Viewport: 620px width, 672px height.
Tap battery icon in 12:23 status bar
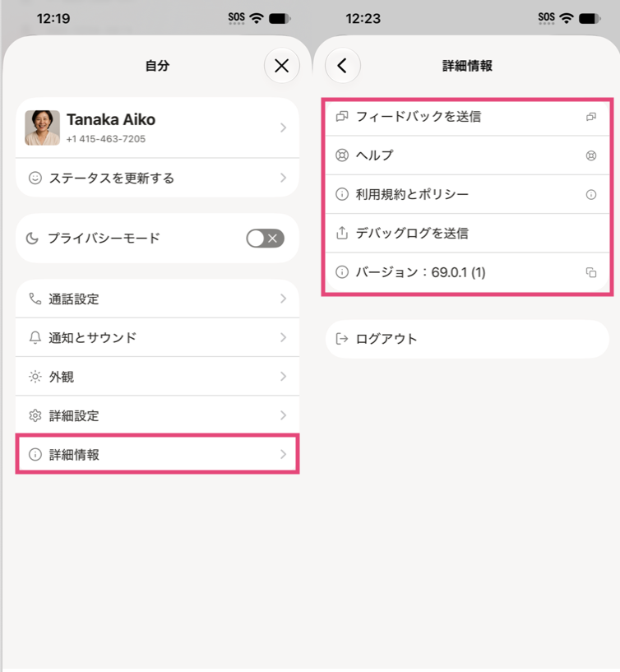coord(590,18)
